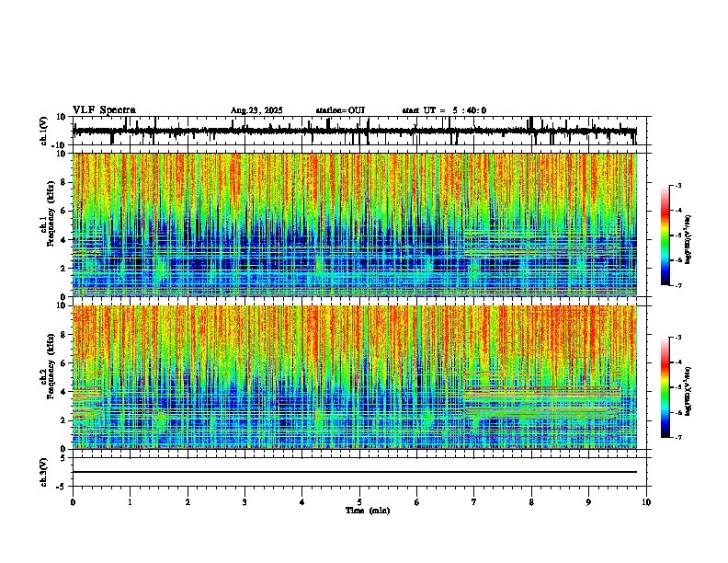
Task: Click the time axis tick label "9"
Action: click(588, 502)
